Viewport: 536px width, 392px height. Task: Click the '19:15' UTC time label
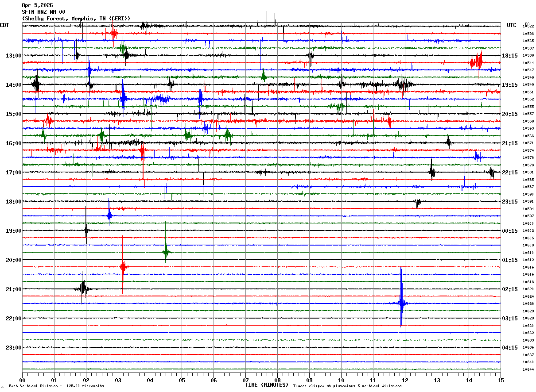pyautogui.click(x=510, y=85)
